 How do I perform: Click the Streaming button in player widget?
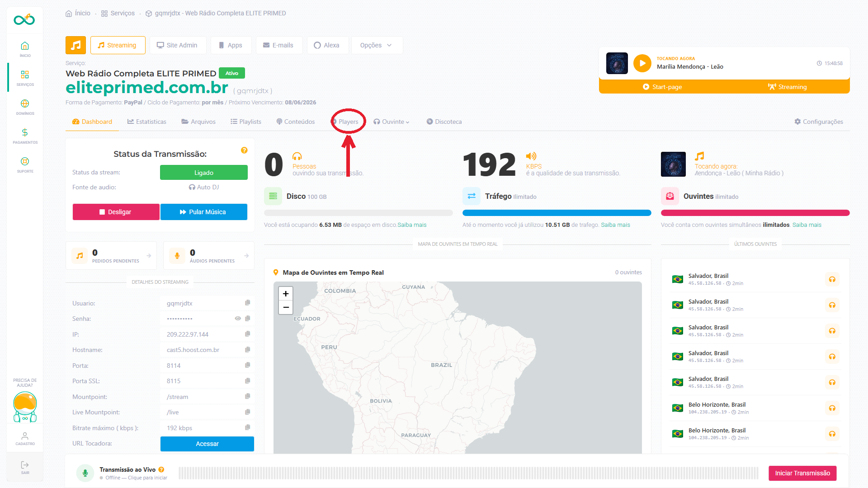coord(787,87)
